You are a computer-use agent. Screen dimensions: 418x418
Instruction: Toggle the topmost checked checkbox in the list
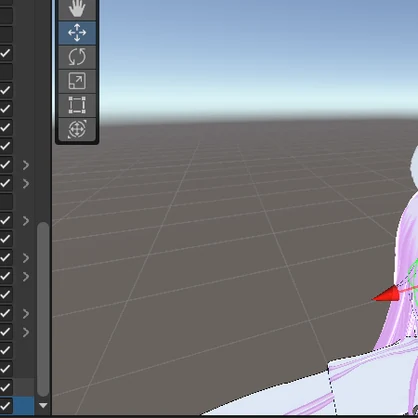click(6, 53)
